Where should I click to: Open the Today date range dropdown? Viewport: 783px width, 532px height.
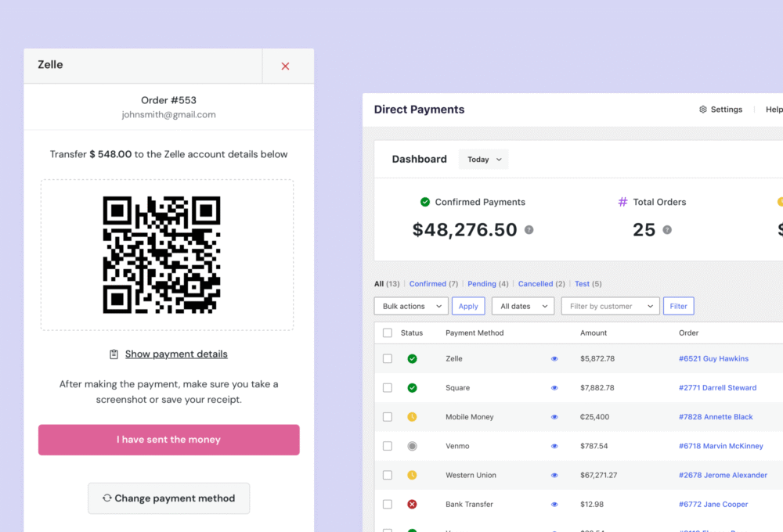[483, 160]
